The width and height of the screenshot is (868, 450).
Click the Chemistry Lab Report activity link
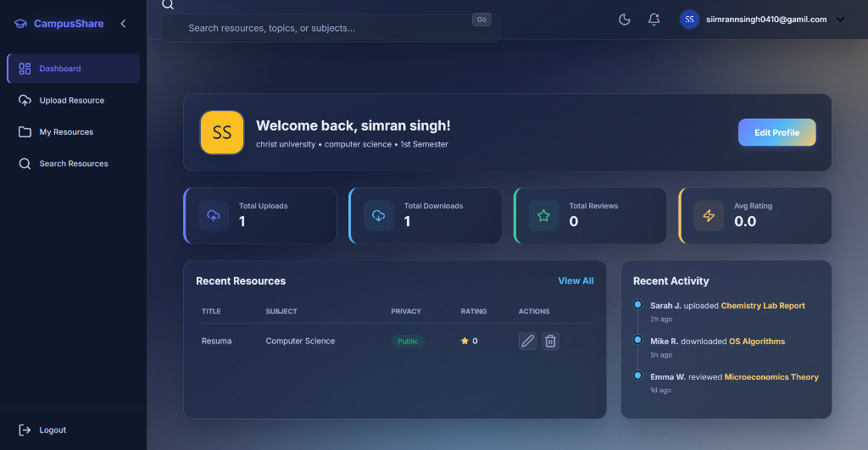point(763,305)
